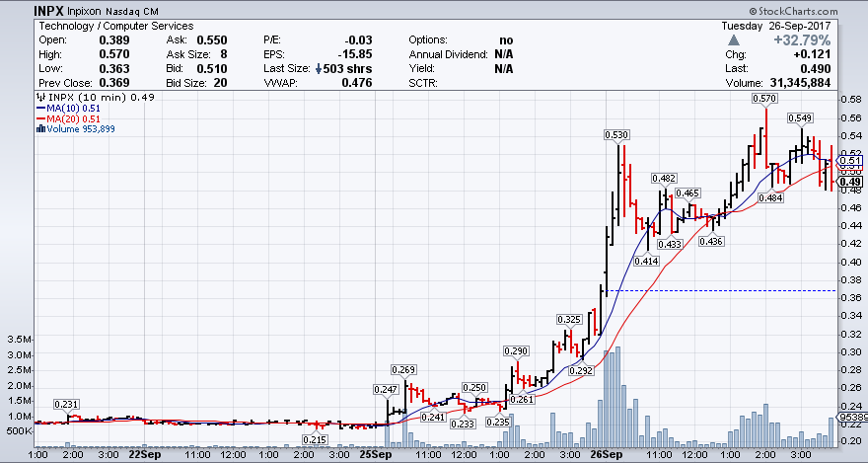868x463 pixels.
Task: Click the red MA(20) legend line marker
Action: pyautogui.click(x=38, y=118)
